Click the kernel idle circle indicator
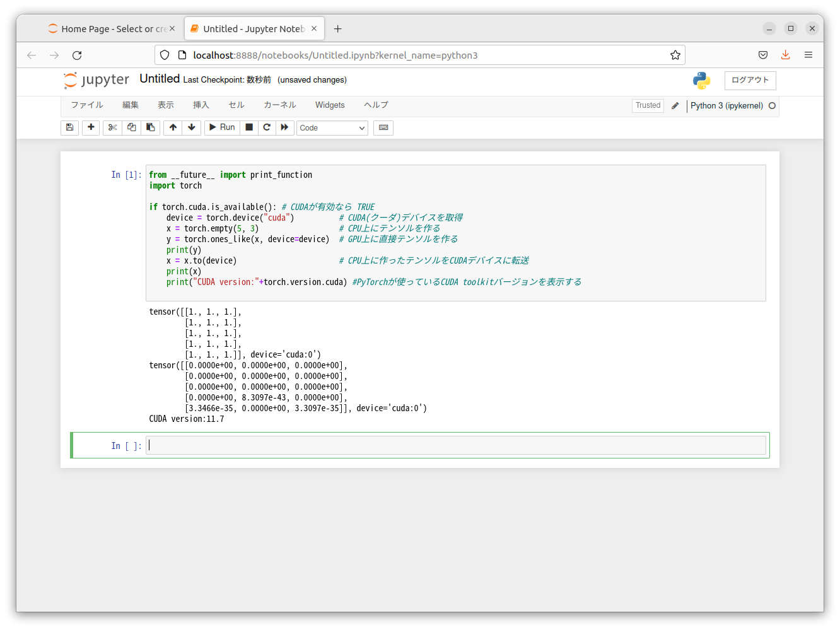This screenshot has width=840, height=630. tap(772, 106)
